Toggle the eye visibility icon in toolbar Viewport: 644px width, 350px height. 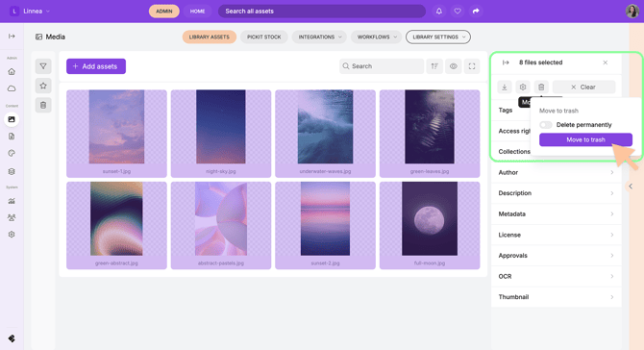pyautogui.click(x=454, y=66)
